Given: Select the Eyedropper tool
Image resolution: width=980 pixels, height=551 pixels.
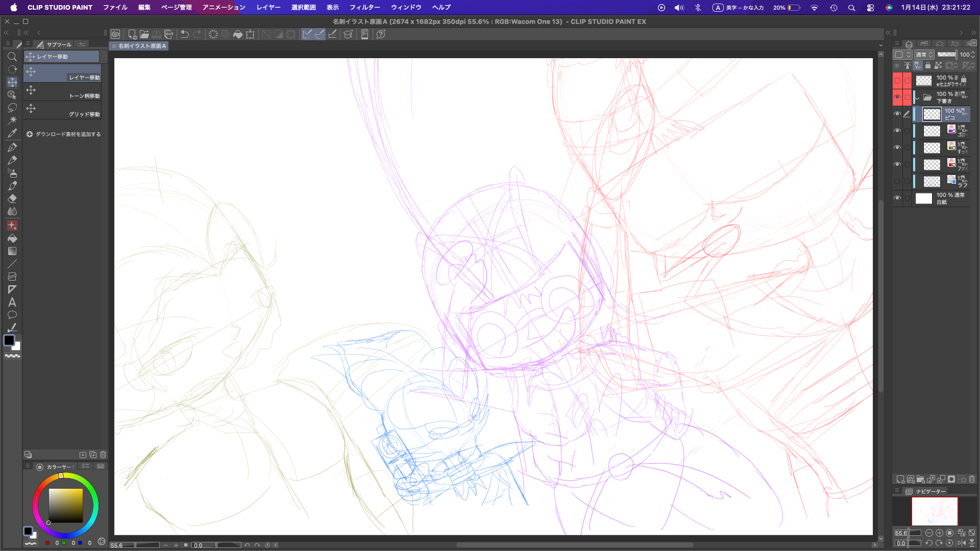Looking at the screenshot, I should point(12,133).
